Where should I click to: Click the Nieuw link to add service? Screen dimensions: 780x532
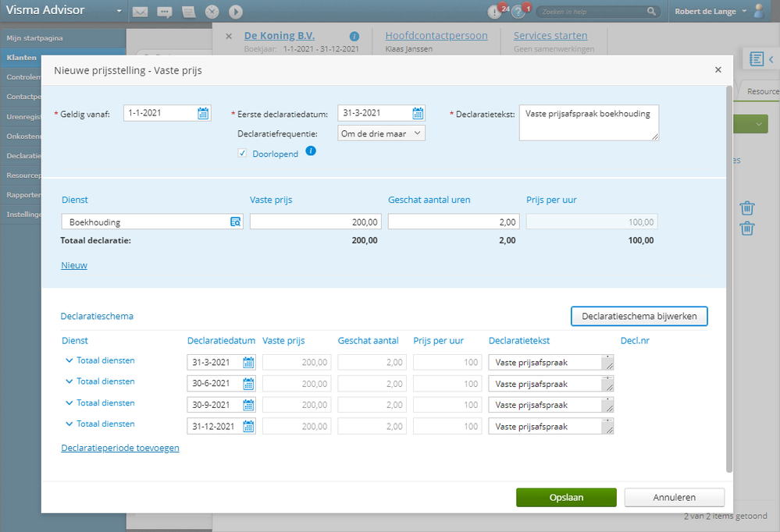click(74, 265)
